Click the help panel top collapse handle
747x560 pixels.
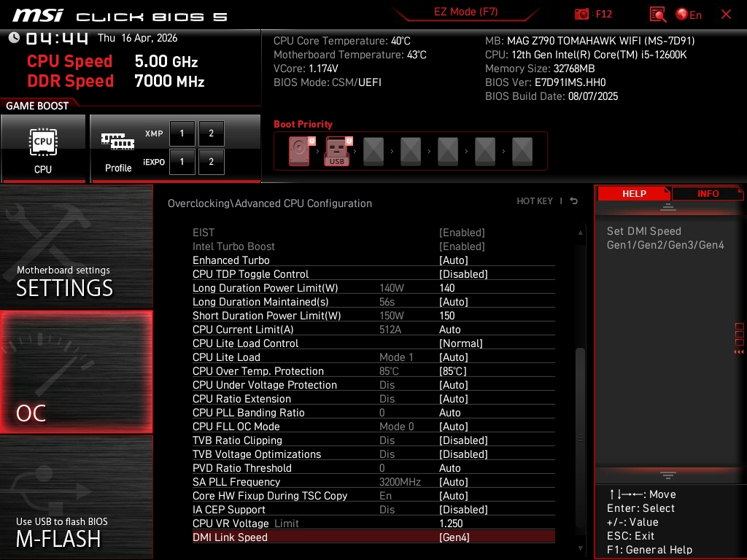click(668, 206)
